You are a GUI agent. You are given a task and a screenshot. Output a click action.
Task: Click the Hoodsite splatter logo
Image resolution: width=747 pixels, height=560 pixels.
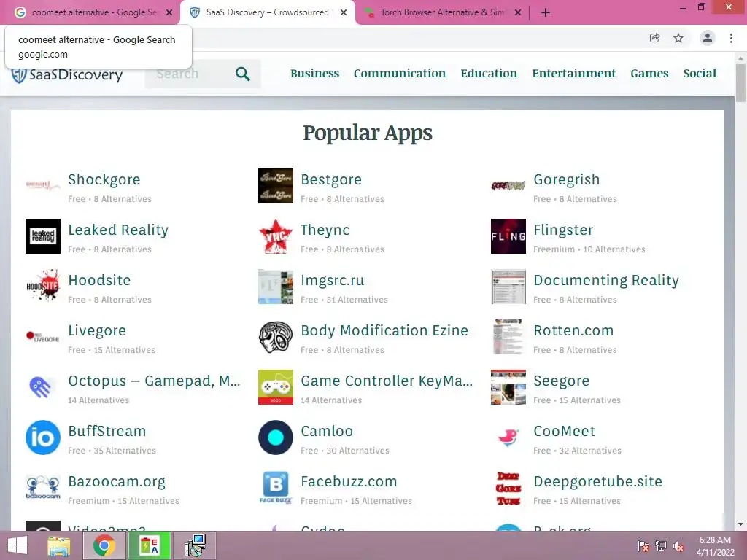tap(43, 287)
